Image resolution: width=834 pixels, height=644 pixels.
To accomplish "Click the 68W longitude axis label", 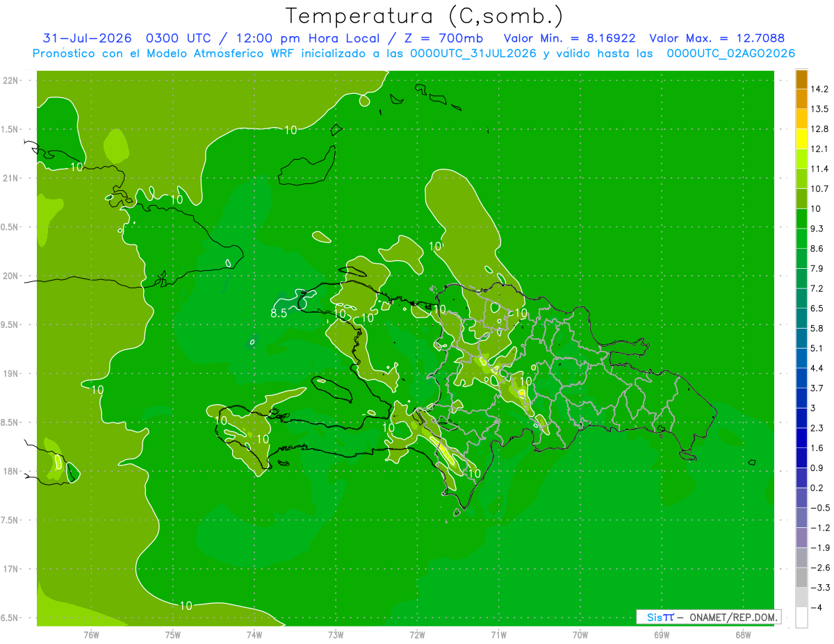I will click(x=743, y=634).
